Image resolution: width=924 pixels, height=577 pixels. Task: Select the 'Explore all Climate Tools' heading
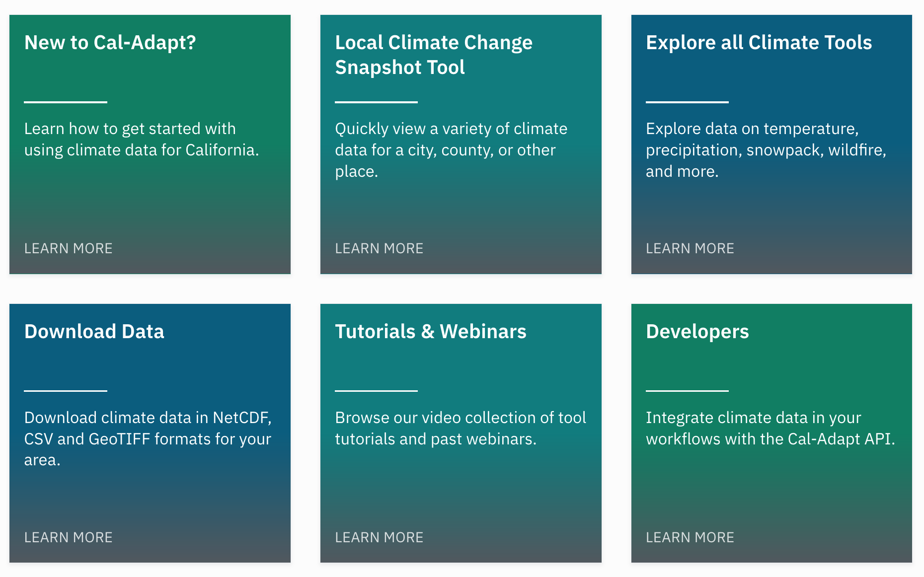pyautogui.click(x=759, y=43)
